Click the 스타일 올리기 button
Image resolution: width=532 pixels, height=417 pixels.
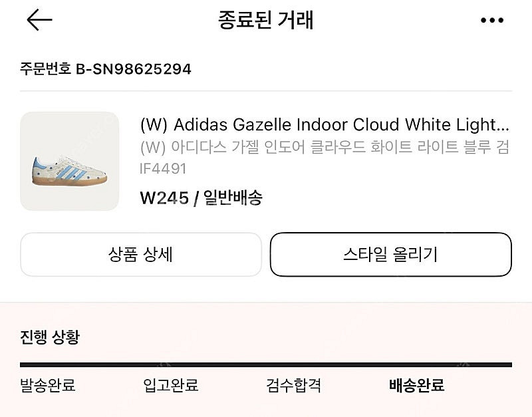click(391, 255)
